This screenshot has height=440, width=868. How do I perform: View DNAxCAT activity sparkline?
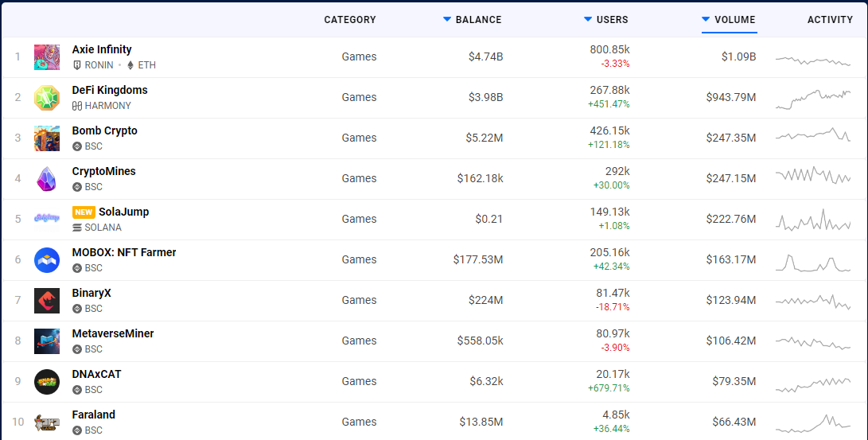[x=813, y=384]
